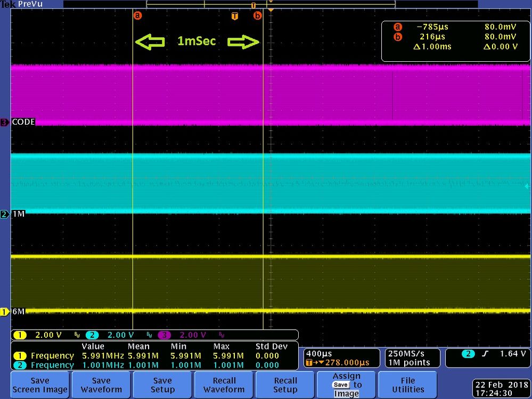Click the PreVu acquisition status label
This screenshot has height=399, width=532.
(30, 4)
